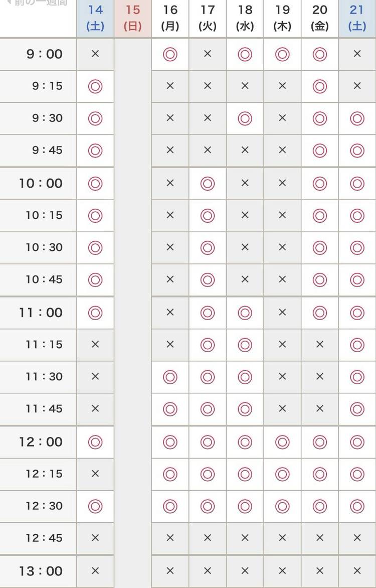This screenshot has width=376, height=588.
Task: Choose the 11:45 slot on Saturday the 21st
Action: pyautogui.click(x=357, y=409)
